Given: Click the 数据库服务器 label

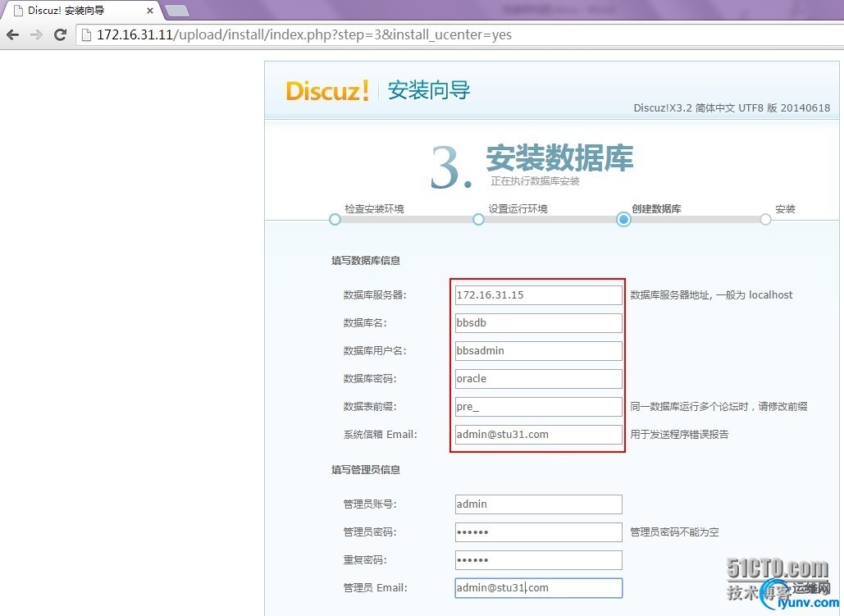Looking at the screenshot, I should pos(375,295).
